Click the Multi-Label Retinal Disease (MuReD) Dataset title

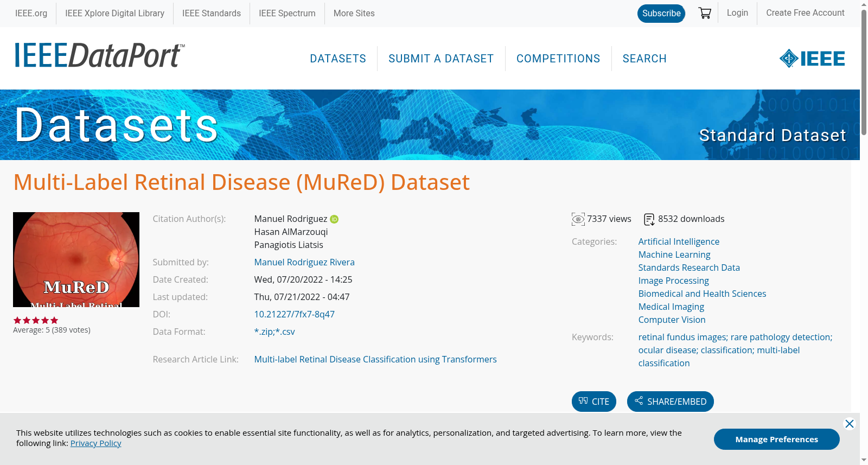click(241, 182)
